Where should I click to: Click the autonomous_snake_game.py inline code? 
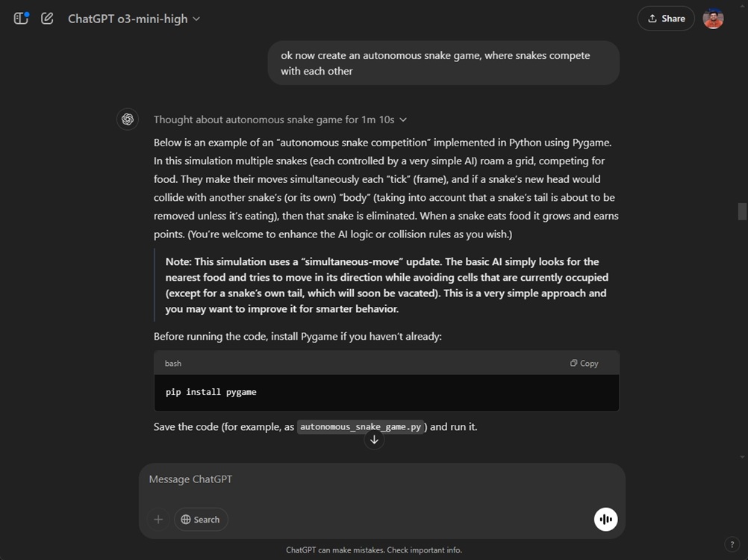click(x=361, y=427)
